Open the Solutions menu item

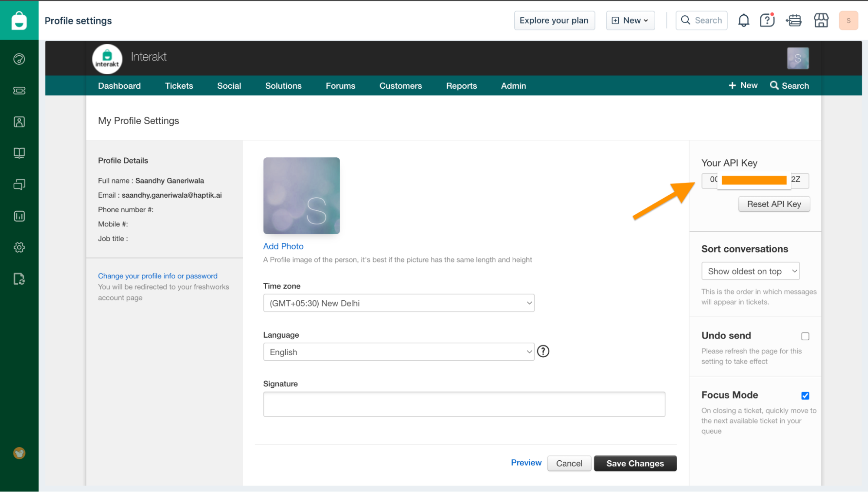pos(283,86)
